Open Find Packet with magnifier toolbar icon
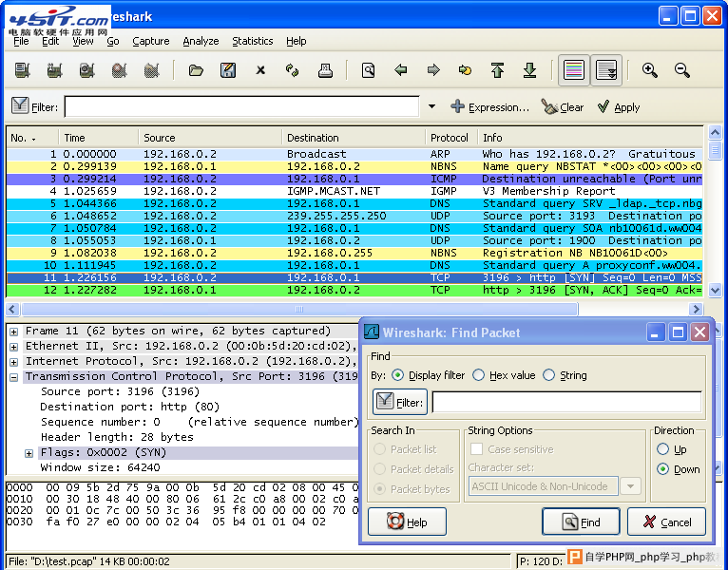This screenshot has width=728, height=570. coord(368,70)
